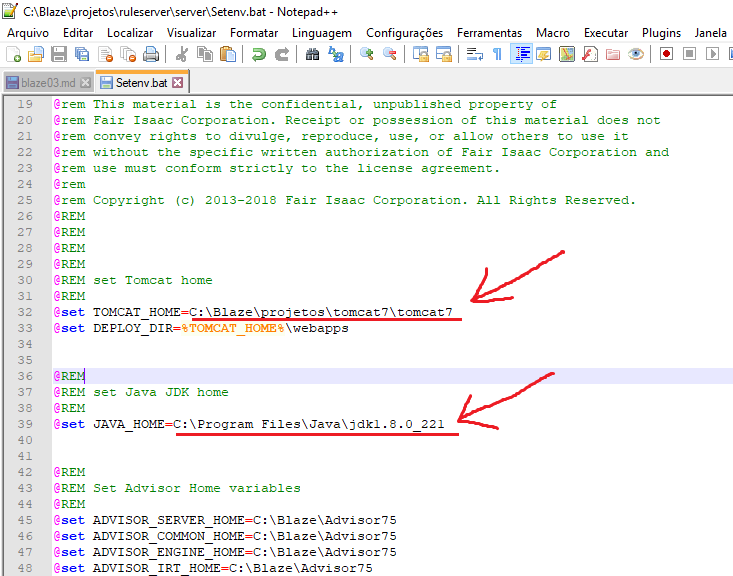This screenshot has width=733, height=576.
Task: Click the ADVISOR_COMMON_HOME line
Action: (225, 536)
